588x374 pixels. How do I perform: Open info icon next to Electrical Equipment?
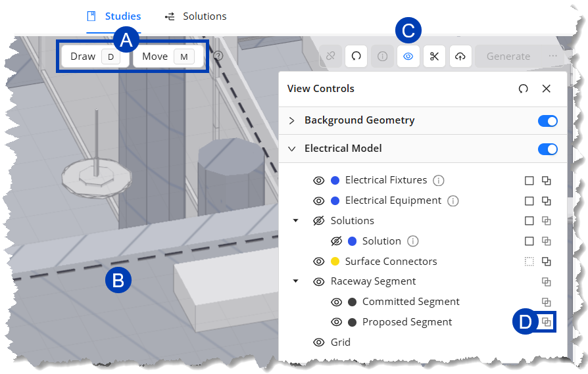453,201
